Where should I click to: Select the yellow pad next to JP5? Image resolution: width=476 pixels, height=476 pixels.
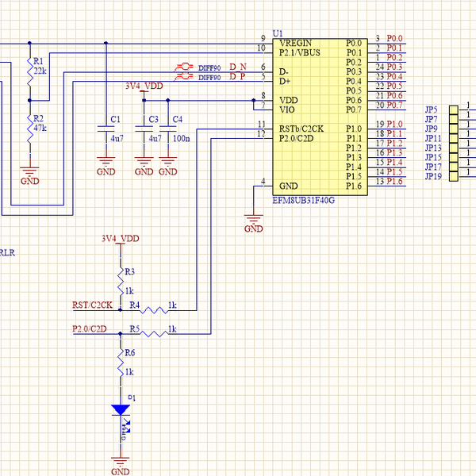[454, 110]
